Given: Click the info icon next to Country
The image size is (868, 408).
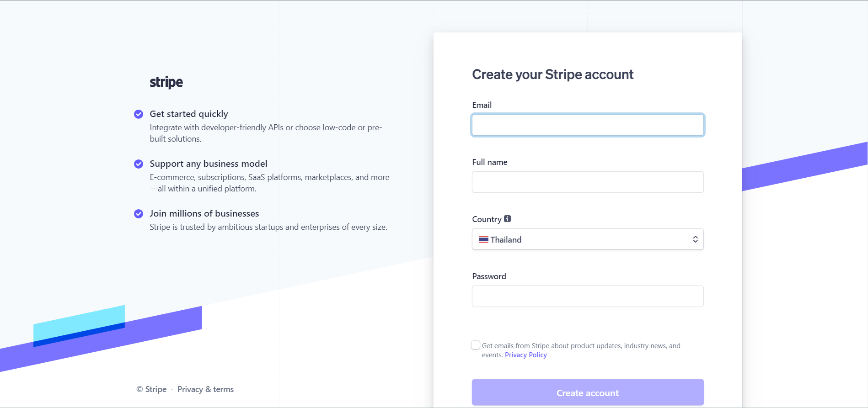Looking at the screenshot, I should point(507,219).
